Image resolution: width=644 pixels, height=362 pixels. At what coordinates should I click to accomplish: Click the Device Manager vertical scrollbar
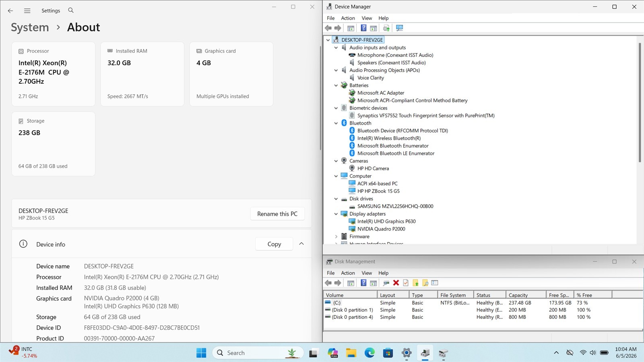640,103
